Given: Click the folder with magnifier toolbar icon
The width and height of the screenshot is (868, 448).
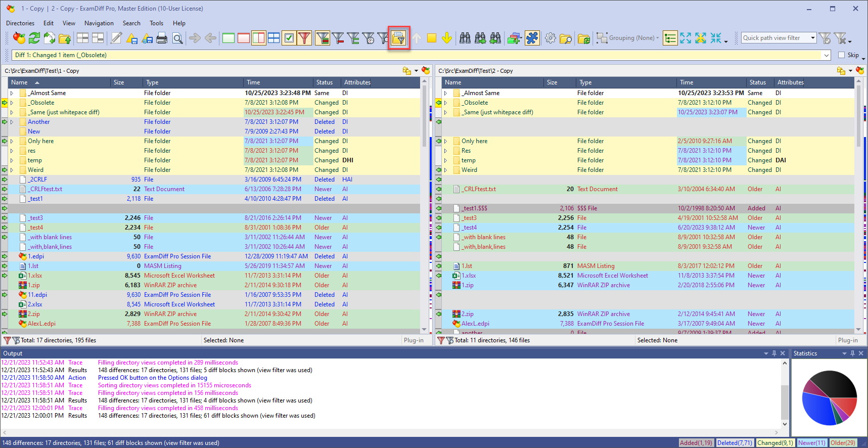Looking at the screenshot, I should coord(566,38).
